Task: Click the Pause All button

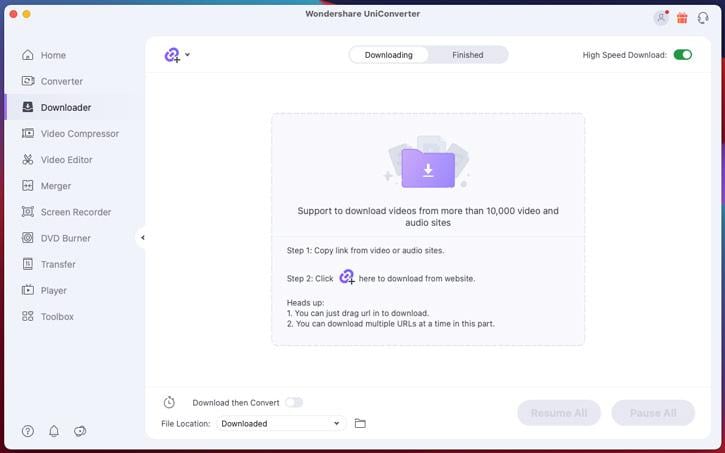Action: [x=653, y=413]
